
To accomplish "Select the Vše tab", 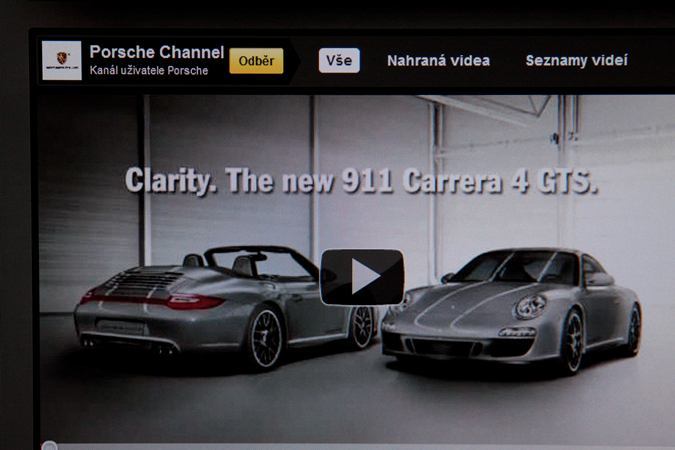I will click(339, 60).
